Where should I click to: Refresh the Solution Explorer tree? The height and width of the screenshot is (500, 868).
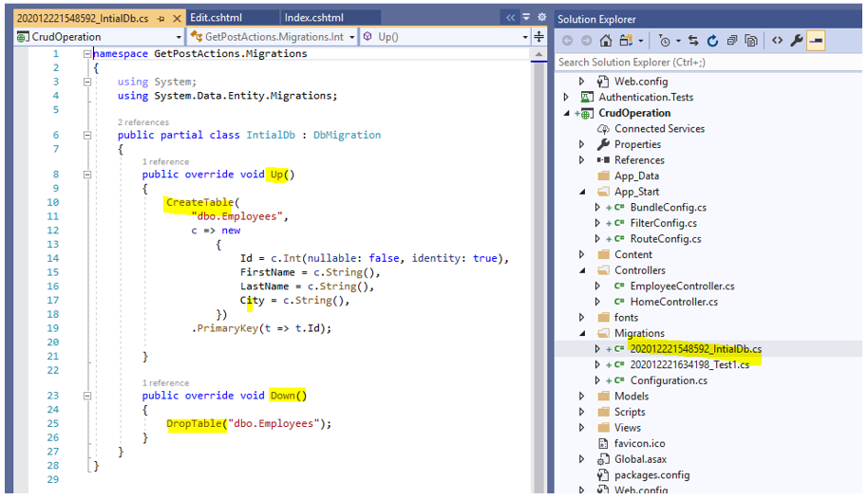[712, 41]
